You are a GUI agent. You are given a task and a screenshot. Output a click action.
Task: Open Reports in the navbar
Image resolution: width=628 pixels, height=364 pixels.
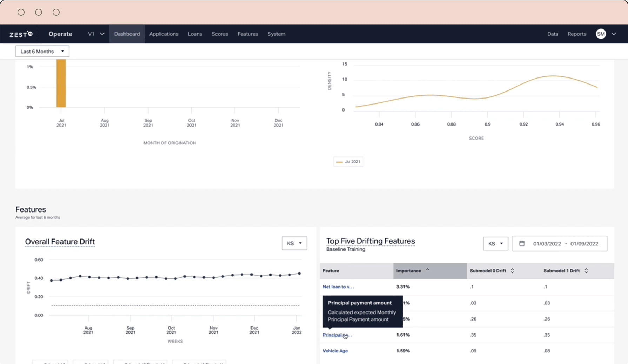(x=577, y=34)
